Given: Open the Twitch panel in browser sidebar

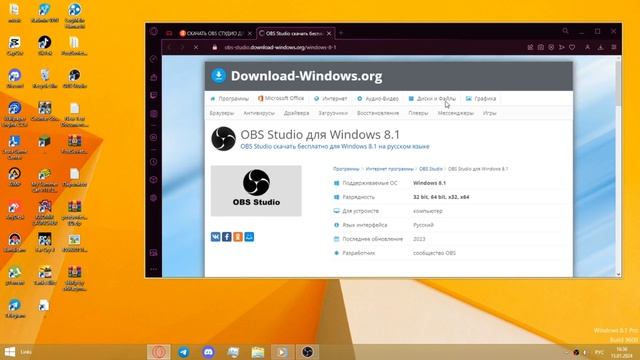Looking at the screenshot, I should tap(154, 95).
